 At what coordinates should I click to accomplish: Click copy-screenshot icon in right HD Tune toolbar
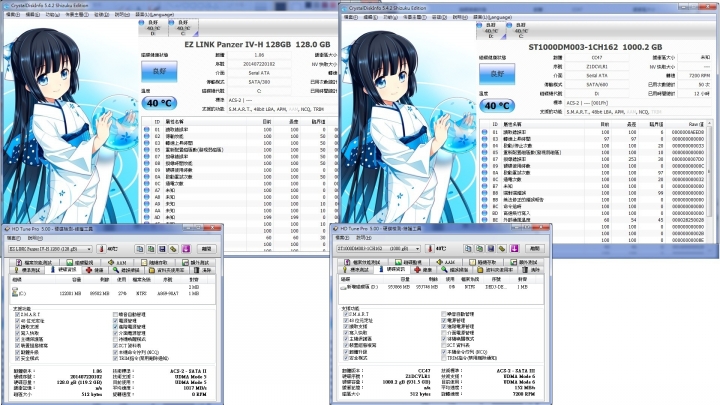(479, 248)
